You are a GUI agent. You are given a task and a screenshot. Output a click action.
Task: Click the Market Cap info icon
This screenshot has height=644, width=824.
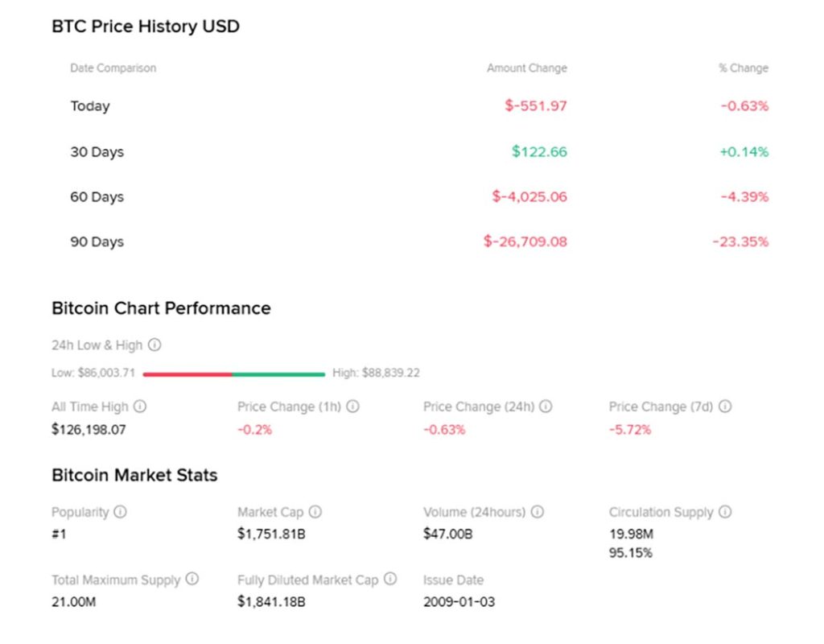point(315,512)
